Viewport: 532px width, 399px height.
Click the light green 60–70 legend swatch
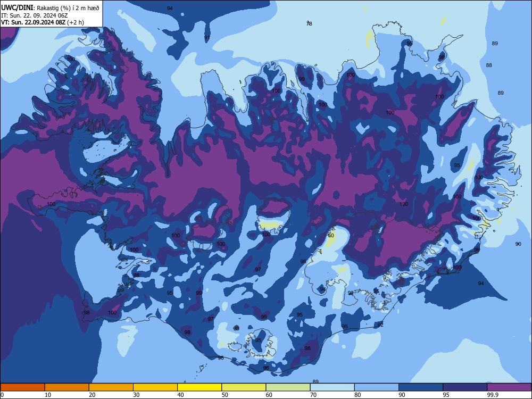tap(288, 387)
